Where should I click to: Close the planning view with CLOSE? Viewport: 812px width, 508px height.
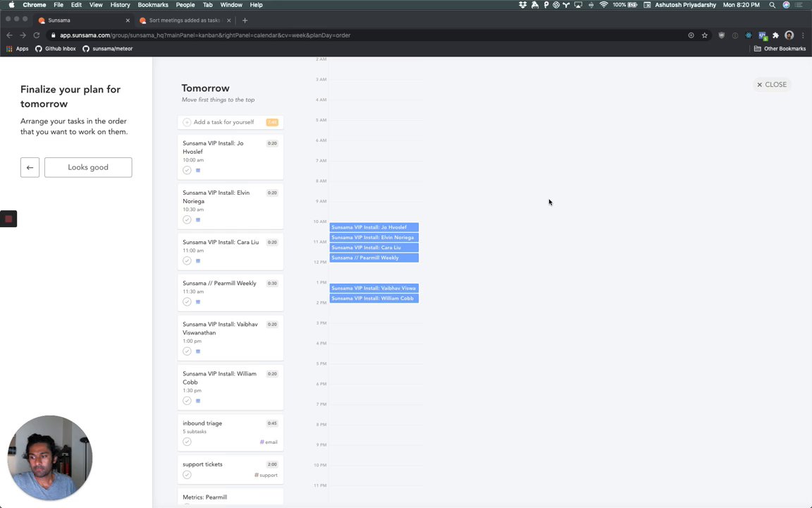click(772, 85)
